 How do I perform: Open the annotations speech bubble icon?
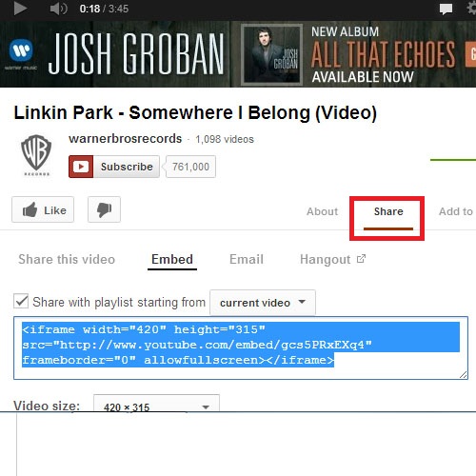(x=446, y=9)
